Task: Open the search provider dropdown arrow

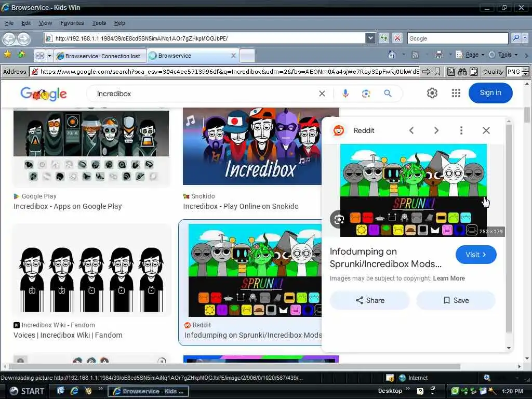Action: pyautogui.click(x=525, y=38)
